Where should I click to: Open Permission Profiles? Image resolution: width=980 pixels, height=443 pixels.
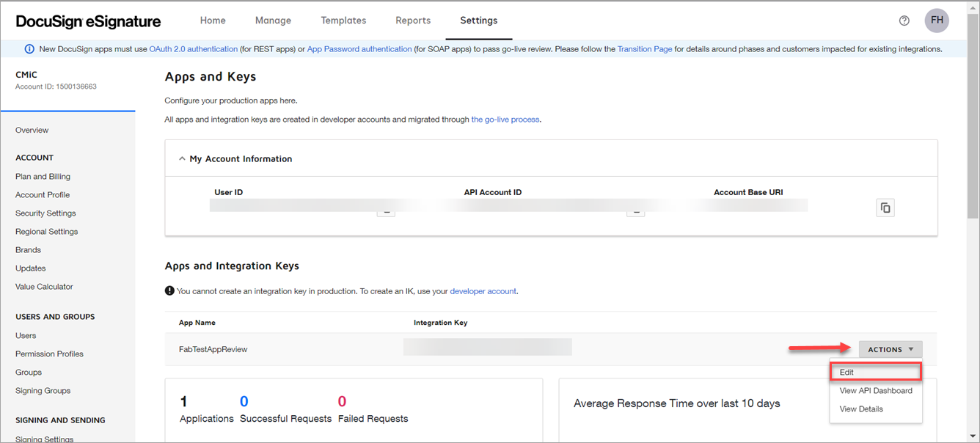pyautogui.click(x=49, y=354)
